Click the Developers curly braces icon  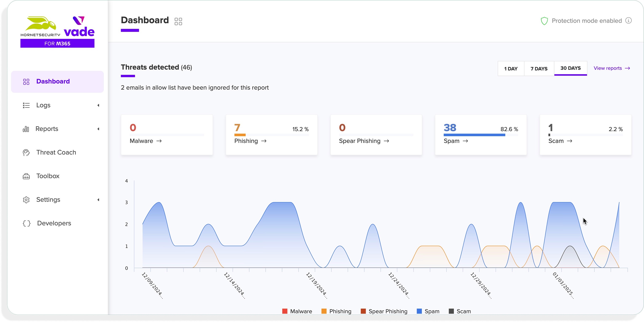(27, 223)
